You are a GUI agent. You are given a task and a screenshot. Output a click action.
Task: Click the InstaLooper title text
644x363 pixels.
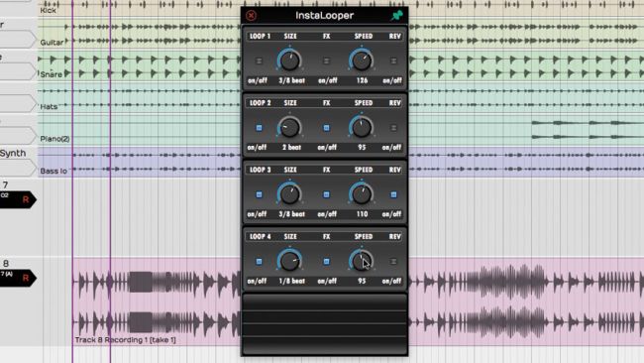(x=324, y=16)
